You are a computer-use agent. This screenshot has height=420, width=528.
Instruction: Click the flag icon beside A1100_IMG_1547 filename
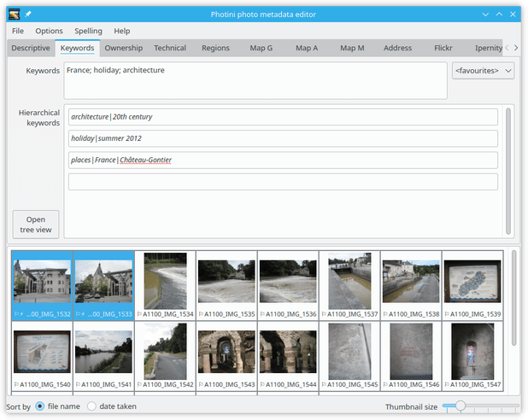[447, 385]
